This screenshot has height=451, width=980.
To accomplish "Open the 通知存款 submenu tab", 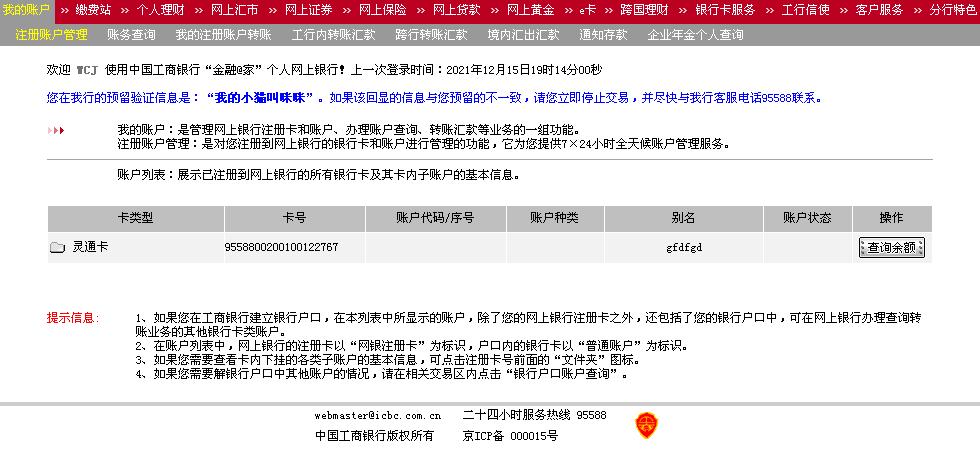I will 603,34.
